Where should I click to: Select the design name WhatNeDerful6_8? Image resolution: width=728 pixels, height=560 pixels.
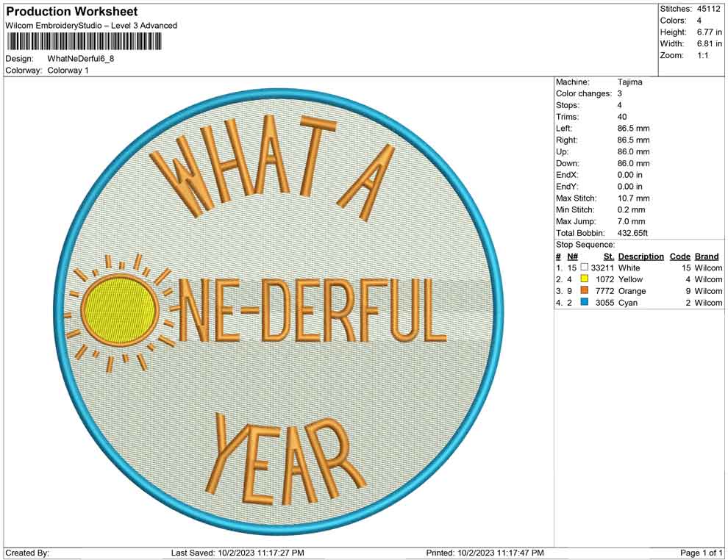pyautogui.click(x=81, y=58)
